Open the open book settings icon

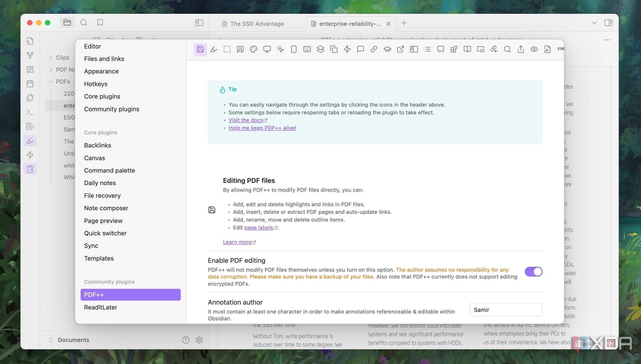[x=467, y=49]
